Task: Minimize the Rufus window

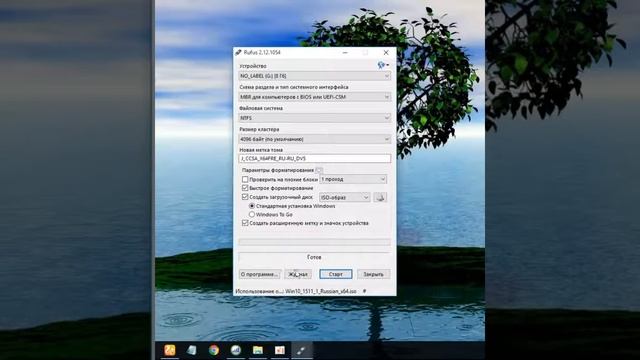Action: (x=345, y=52)
